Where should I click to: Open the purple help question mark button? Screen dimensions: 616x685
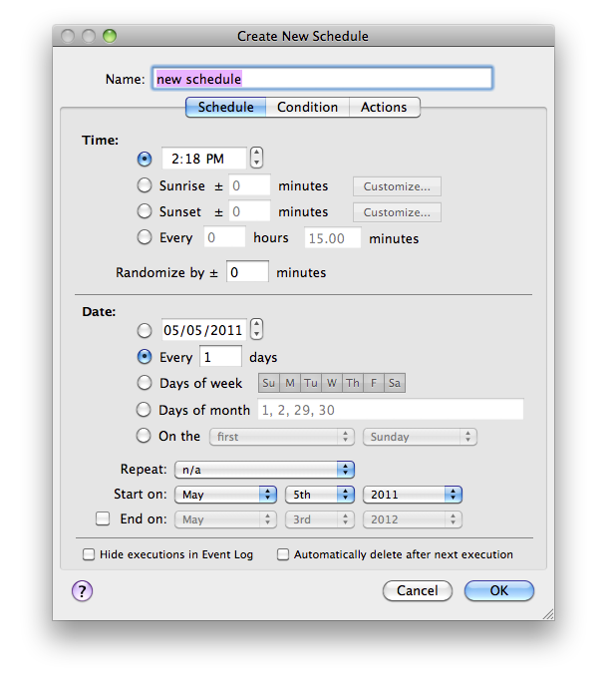click(x=82, y=591)
